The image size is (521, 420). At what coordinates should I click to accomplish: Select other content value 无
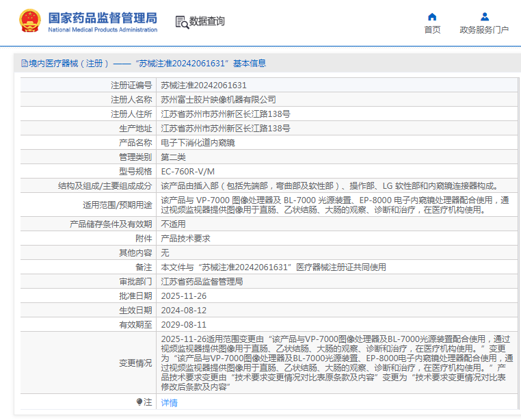(x=165, y=252)
